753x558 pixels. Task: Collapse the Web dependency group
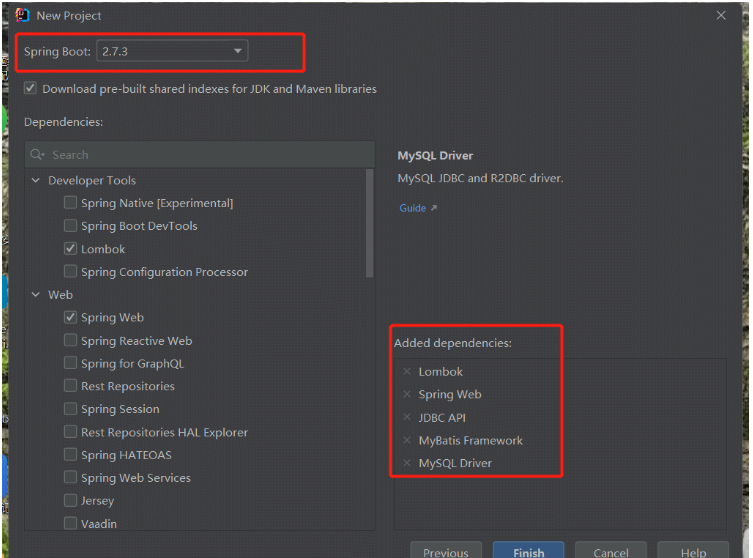[x=36, y=294]
